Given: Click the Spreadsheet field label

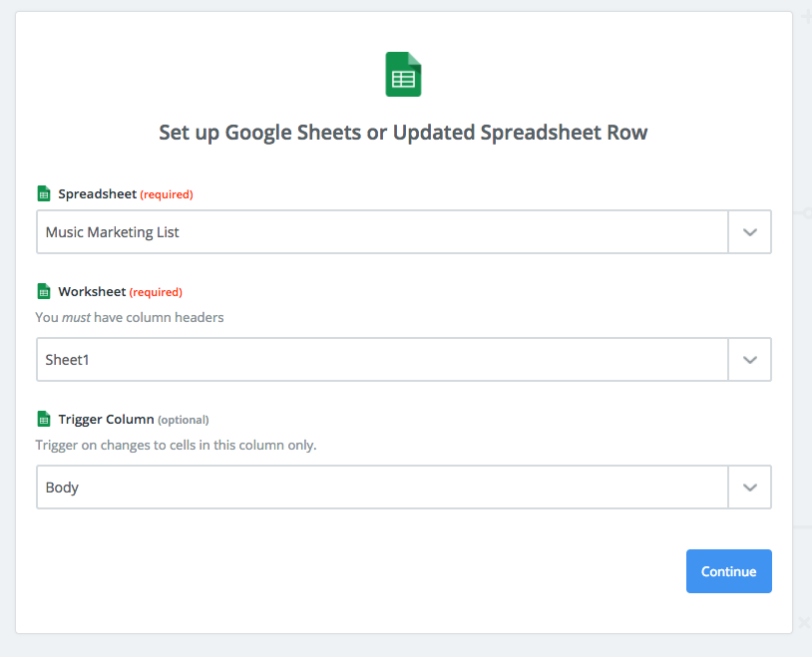Looking at the screenshot, I should coord(97,193).
